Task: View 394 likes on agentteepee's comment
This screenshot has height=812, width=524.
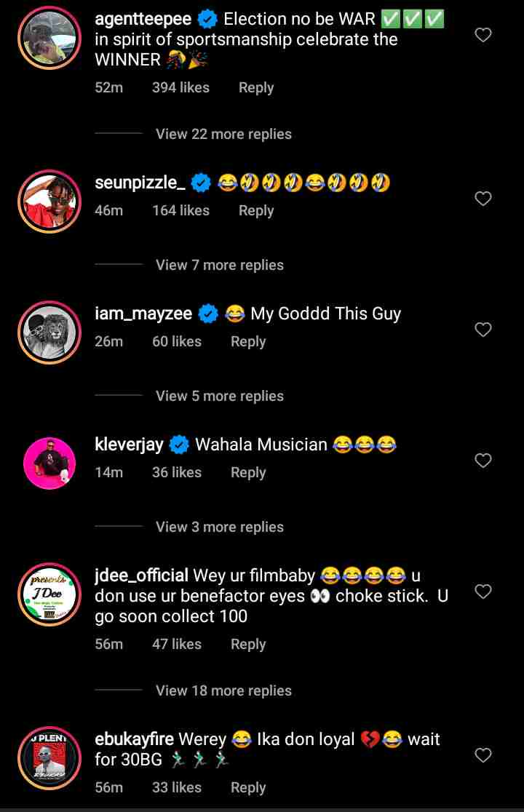Action: 180,87
